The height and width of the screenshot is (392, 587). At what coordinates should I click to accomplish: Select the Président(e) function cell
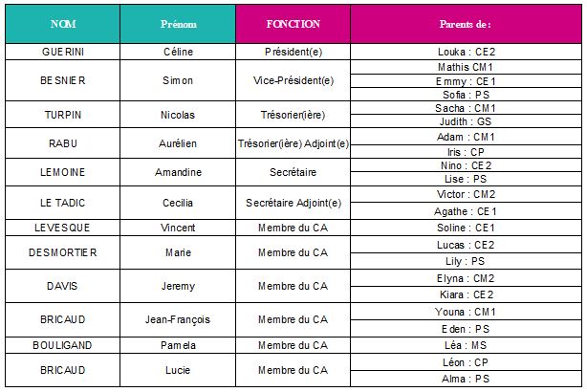tap(292, 53)
